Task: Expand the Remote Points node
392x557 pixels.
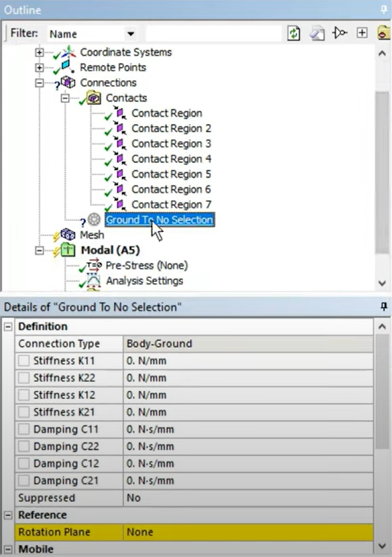Action: pos(39,67)
